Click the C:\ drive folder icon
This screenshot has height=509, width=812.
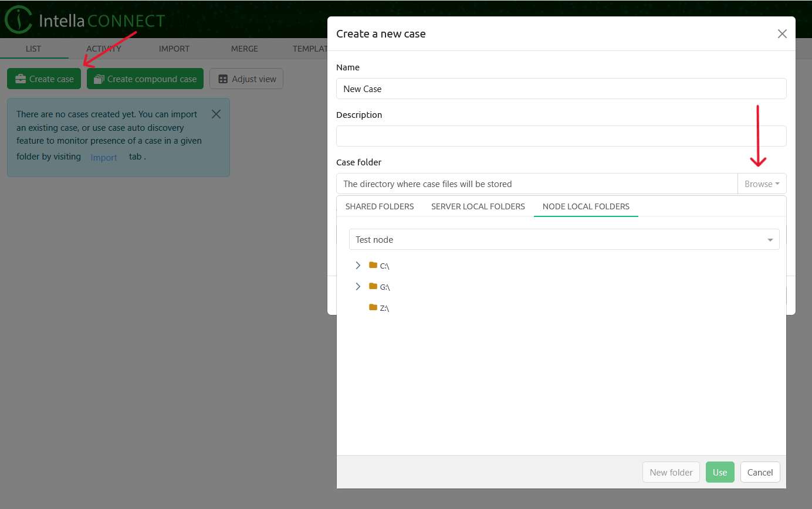point(373,266)
